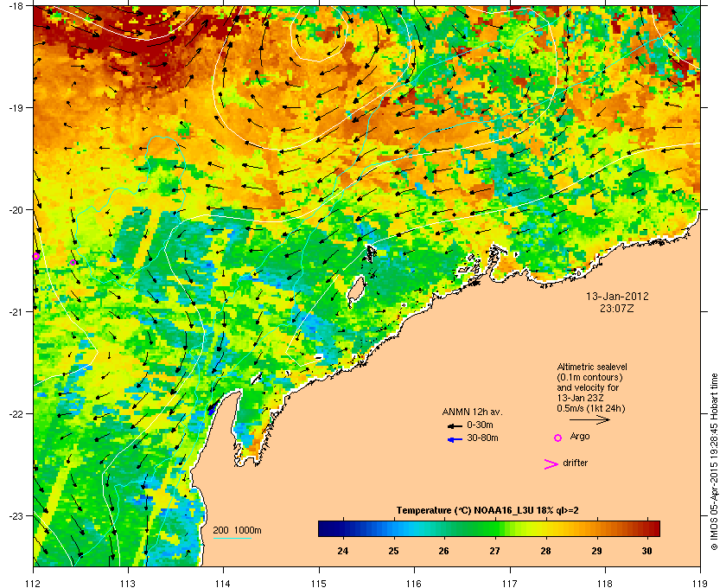Screen dimensions: 726x588
Task: Click the '200 1000m' isobath label
Action: pyautogui.click(x=237, y=530)
